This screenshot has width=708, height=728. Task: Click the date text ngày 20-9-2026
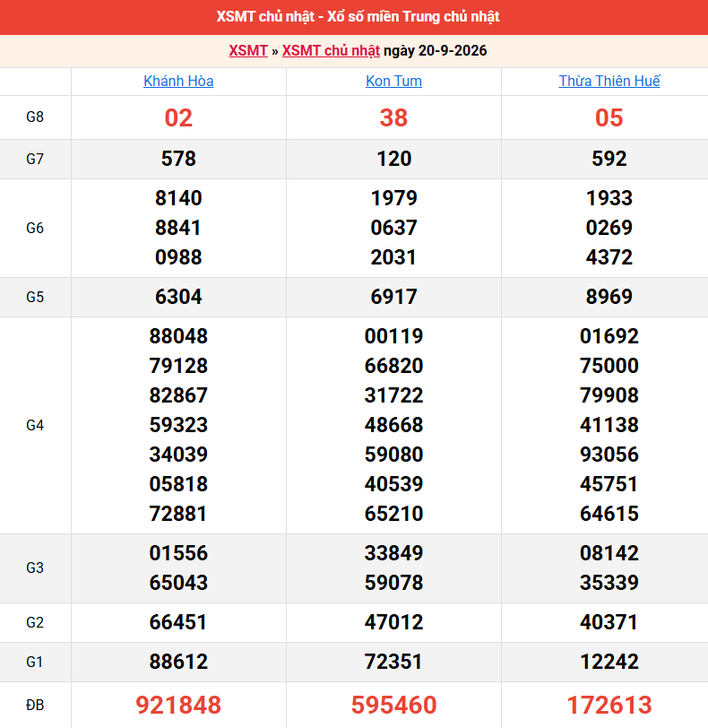click(436, 50)
